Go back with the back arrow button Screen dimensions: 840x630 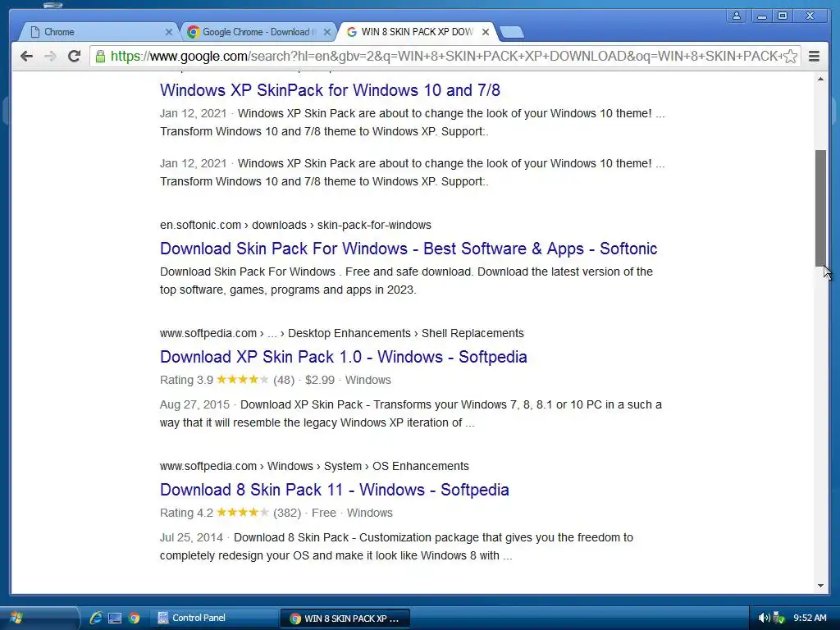tap(26, 57)
